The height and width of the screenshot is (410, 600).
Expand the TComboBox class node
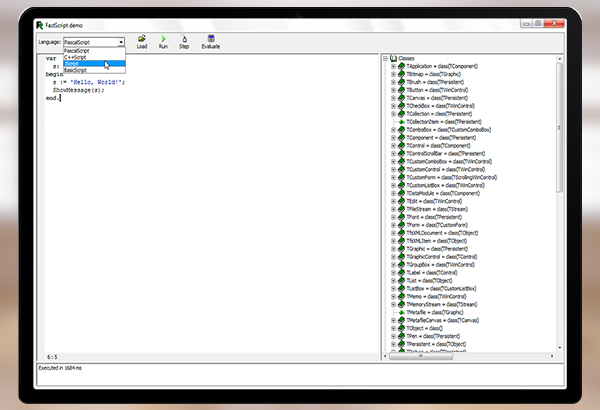pyautogui.click(x=394, y=130)
